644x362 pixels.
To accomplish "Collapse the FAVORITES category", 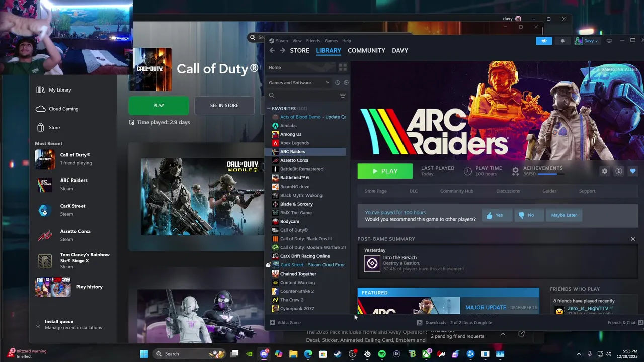I will point(269,109).
